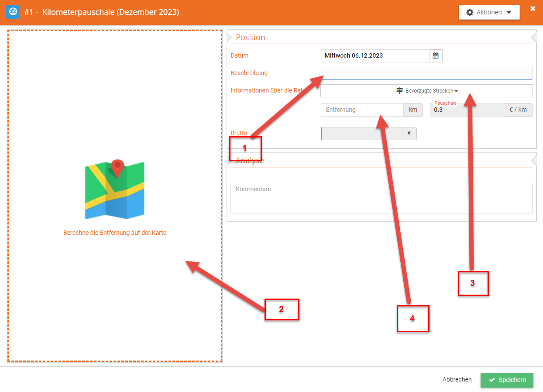
Task: Click into the Kommentare text area
Action: tap(381, 198)
